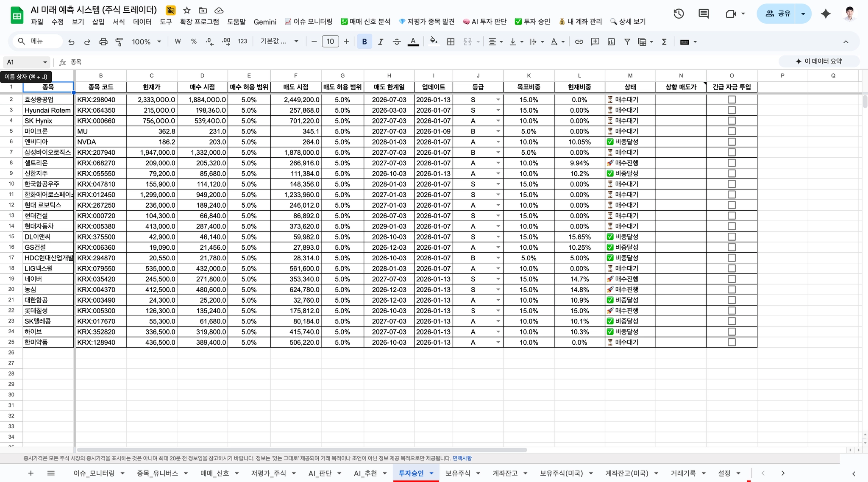Click the borders grid icon
This screenshot has width=868, height=482.
[451, 42]
